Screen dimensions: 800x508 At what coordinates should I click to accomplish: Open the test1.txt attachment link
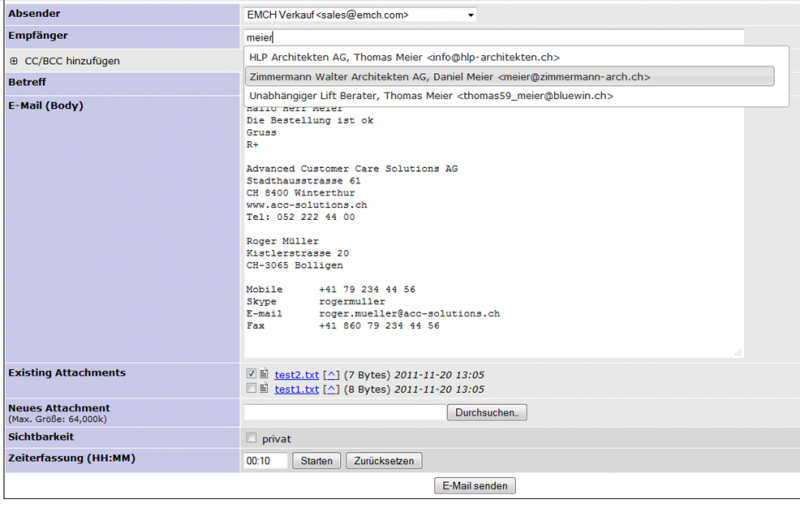click(x=296, y=390)
